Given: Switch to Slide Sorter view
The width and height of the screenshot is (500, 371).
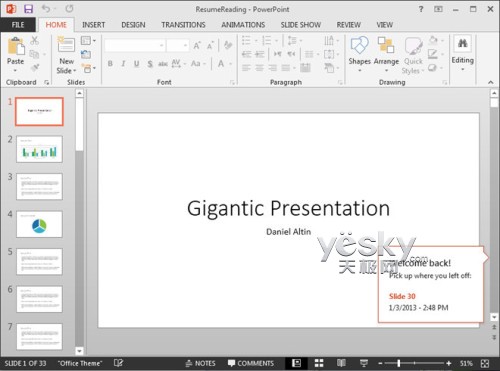Looking at the screenshot, I should [319, 363].
